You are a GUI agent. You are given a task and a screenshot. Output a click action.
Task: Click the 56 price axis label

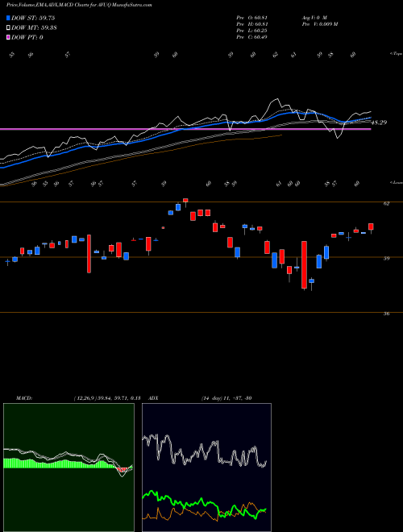(x=386, y=314)
